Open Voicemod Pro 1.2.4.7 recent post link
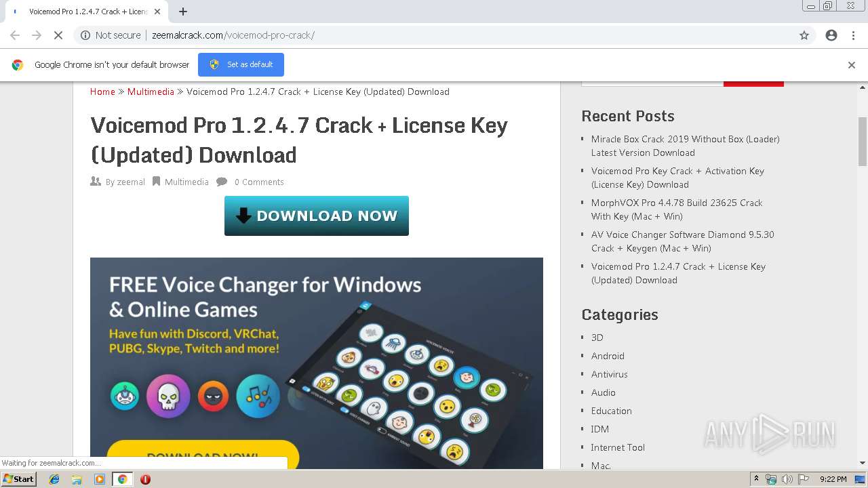Screen dimensions: 868x488 [678, 273]
